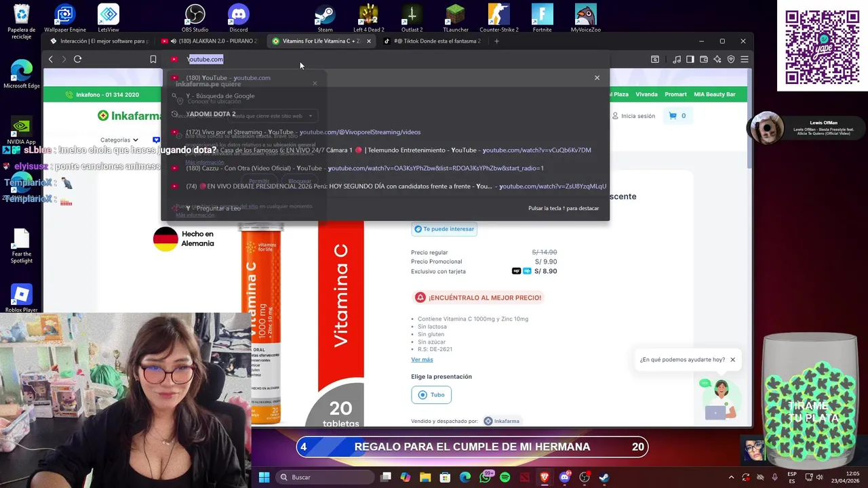Click the Te puede interesar badge
The image size is (868, 488).
(444, 229)
